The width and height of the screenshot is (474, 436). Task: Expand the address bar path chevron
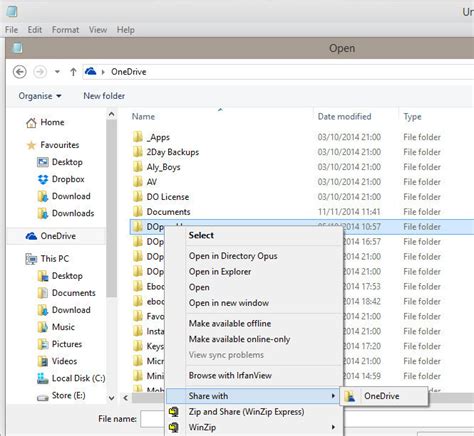[103, 72]
